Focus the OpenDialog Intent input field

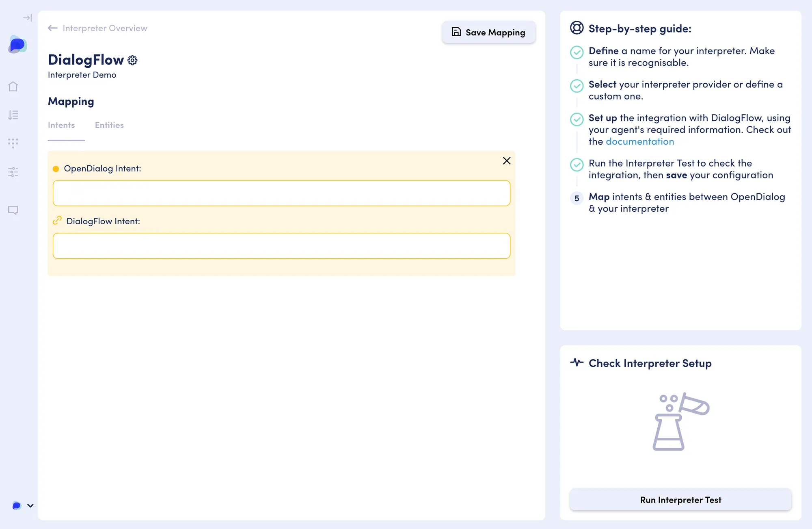click(x=281, y=193)
